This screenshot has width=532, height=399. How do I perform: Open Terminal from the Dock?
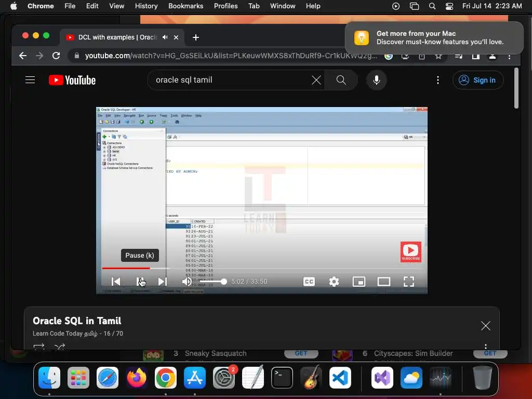coord(282,378)
